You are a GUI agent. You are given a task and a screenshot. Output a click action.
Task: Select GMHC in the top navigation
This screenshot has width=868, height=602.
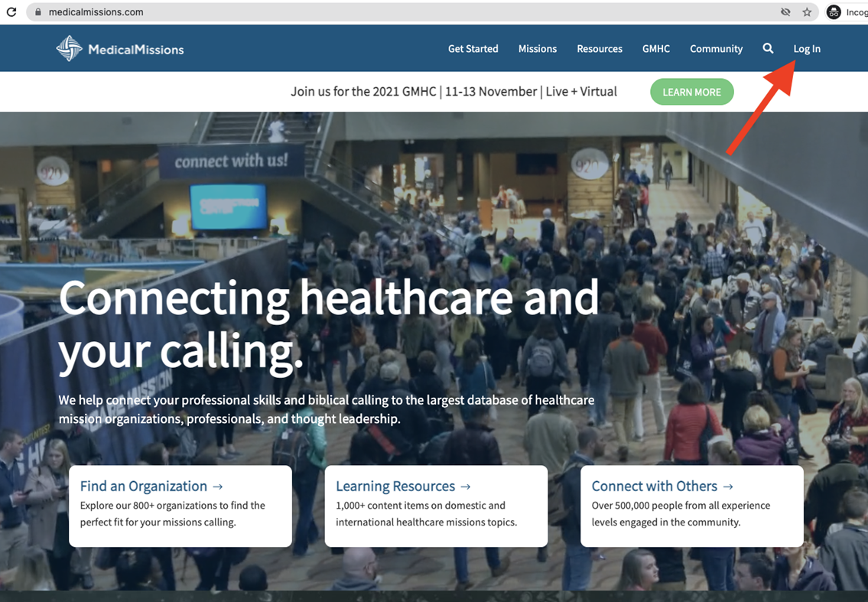[655, 49]
